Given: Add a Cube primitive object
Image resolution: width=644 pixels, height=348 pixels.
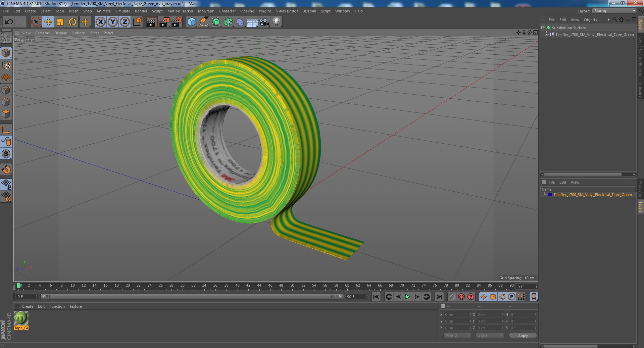Looking at the screenshot, I should pos(192,22).
